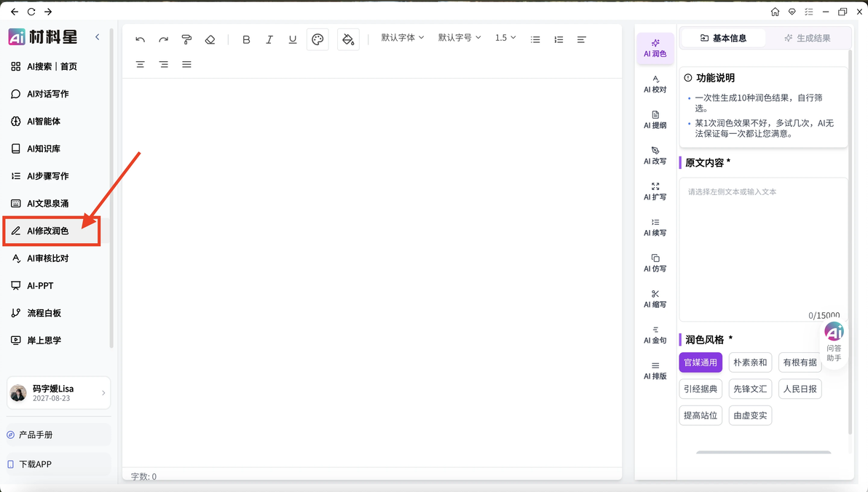
Task: Select the format painter icon
Action: (x=186, y=39)
